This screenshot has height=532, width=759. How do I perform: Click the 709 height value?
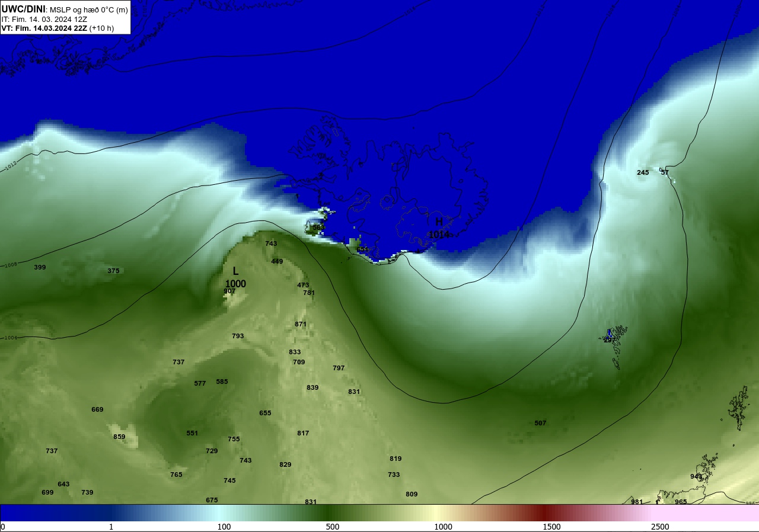299,362
